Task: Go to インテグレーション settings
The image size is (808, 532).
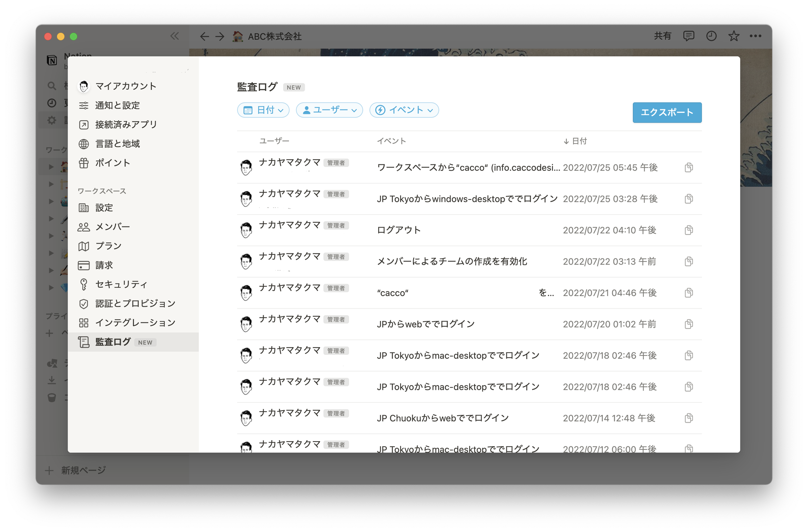Action: pyautogui.click(x=135, y=323)
